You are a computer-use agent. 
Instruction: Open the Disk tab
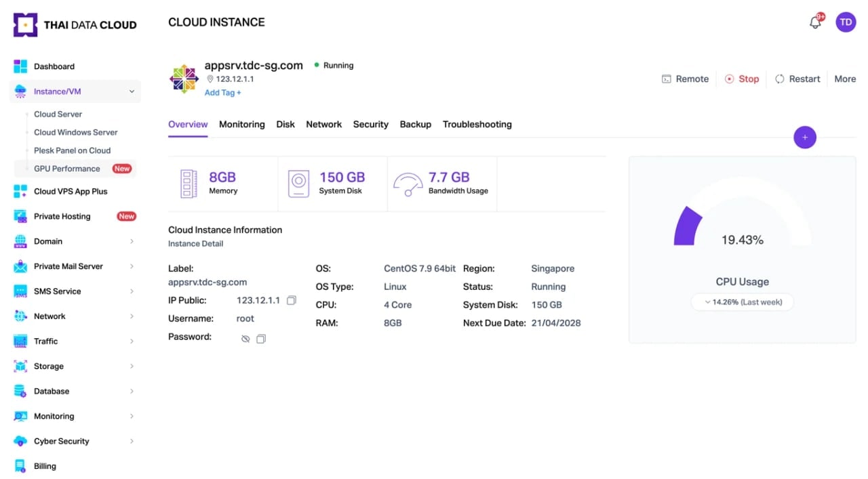point(285,124)
